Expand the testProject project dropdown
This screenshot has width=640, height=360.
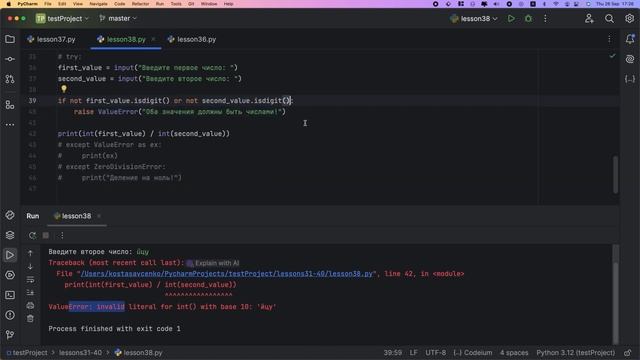pyautogui.click(x=62, y=18)
